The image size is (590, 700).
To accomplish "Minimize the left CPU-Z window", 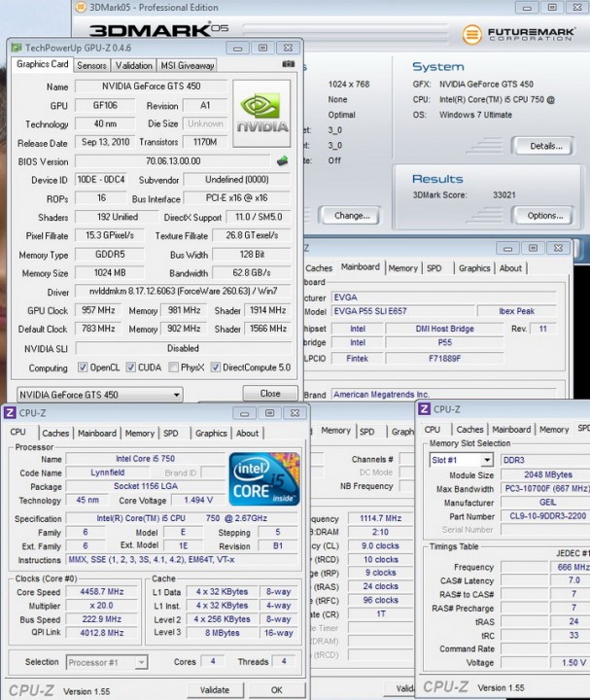I will (x=244, y=413).
